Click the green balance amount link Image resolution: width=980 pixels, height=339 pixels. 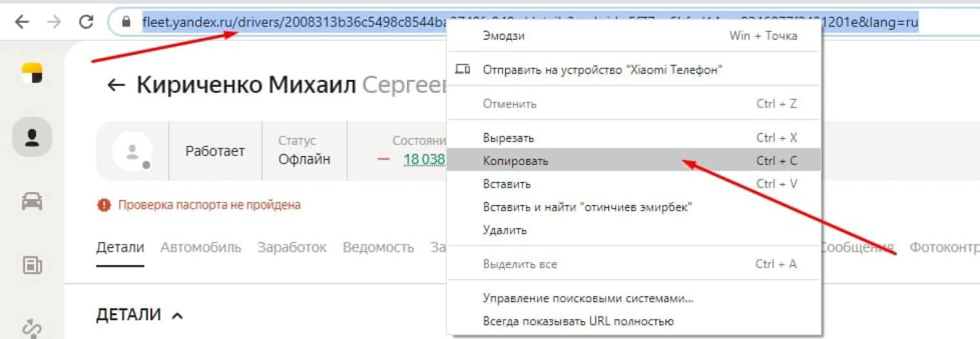(424, 159)
